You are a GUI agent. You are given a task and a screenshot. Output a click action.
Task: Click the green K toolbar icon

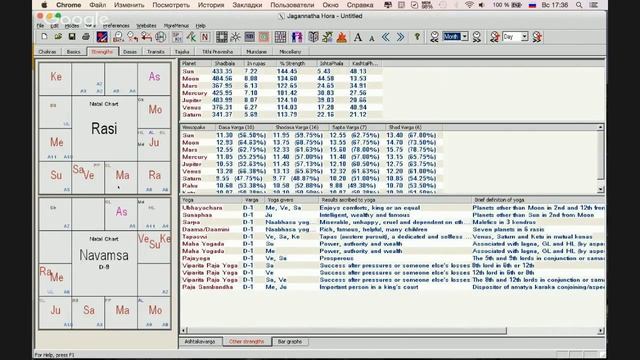(x=191, y=37)
